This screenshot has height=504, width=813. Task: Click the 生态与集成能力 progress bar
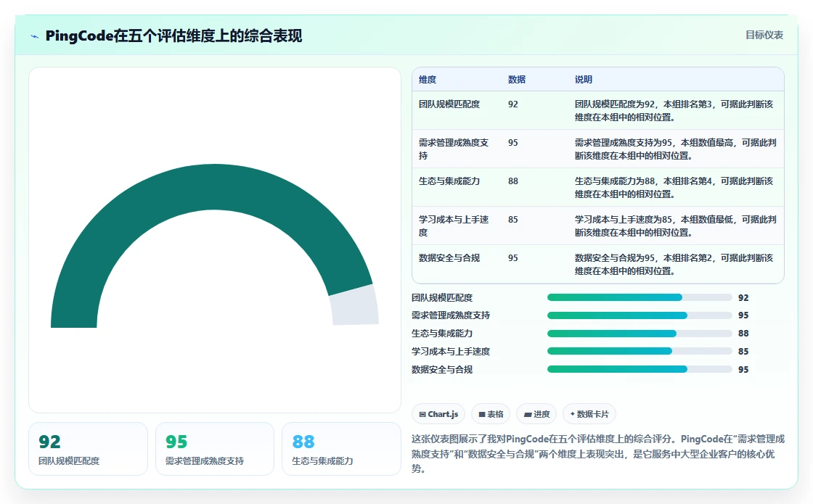640,334
